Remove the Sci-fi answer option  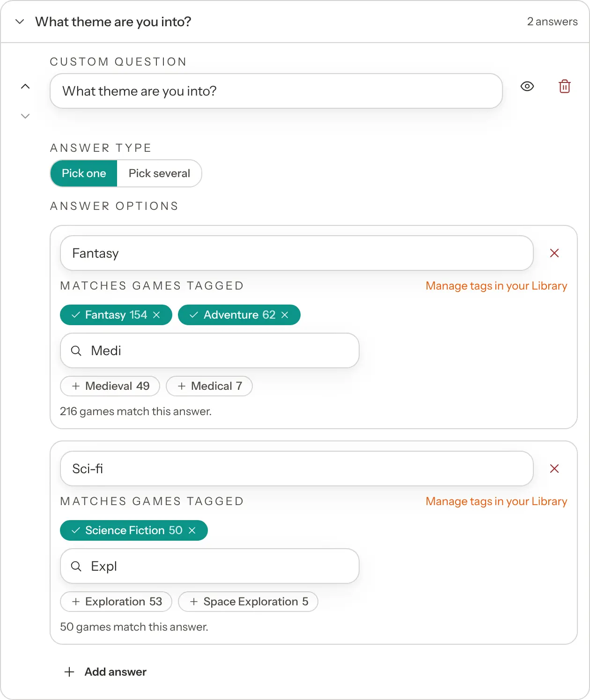click(x=554, y=469)
